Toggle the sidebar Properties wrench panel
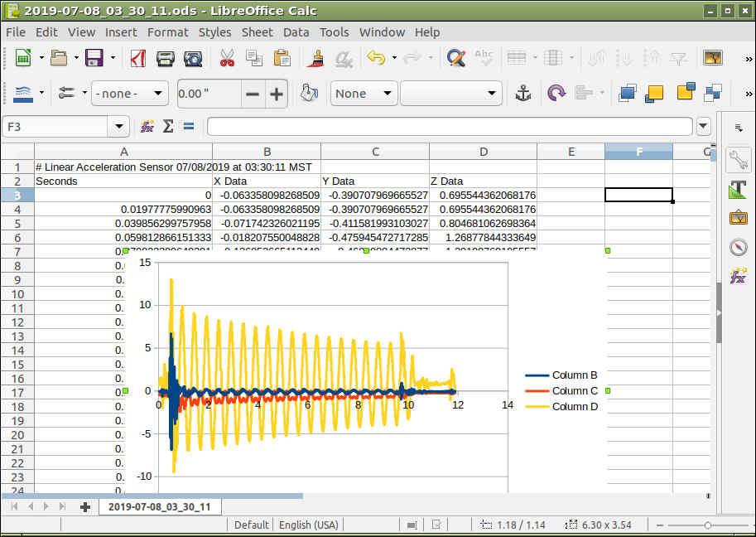 [x=738, y=160]
